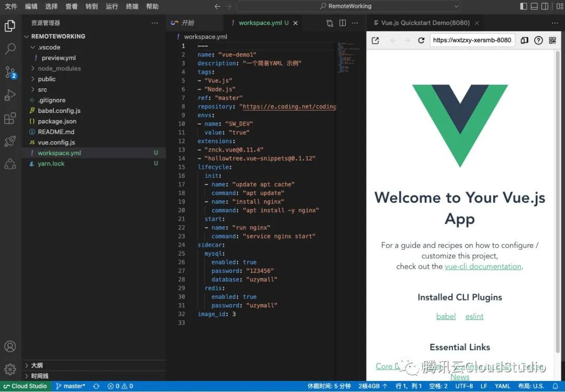Close the workspace.yml tab
Viewport: 565px width, 392px height.
(296, 23)
